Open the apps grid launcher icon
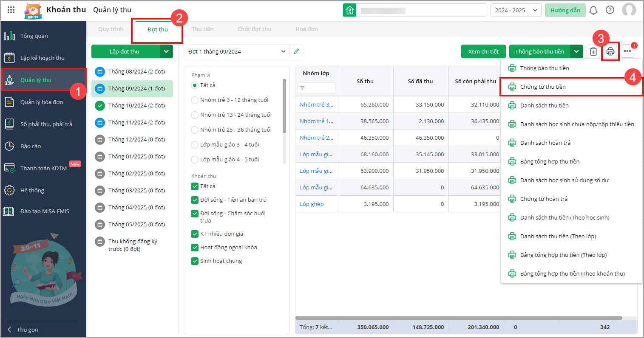 (x=11, y=10)
